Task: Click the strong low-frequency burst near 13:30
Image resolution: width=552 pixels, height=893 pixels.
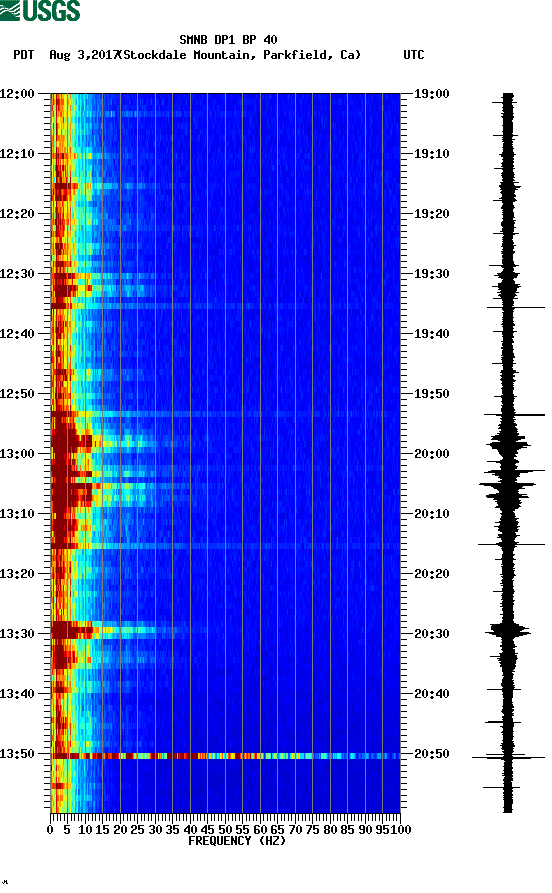Action: 72,630
